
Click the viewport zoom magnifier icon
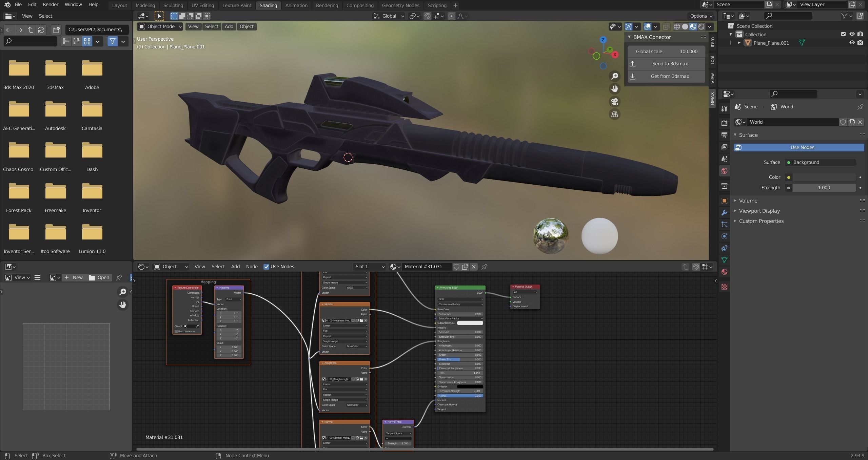tap(614, 76)
